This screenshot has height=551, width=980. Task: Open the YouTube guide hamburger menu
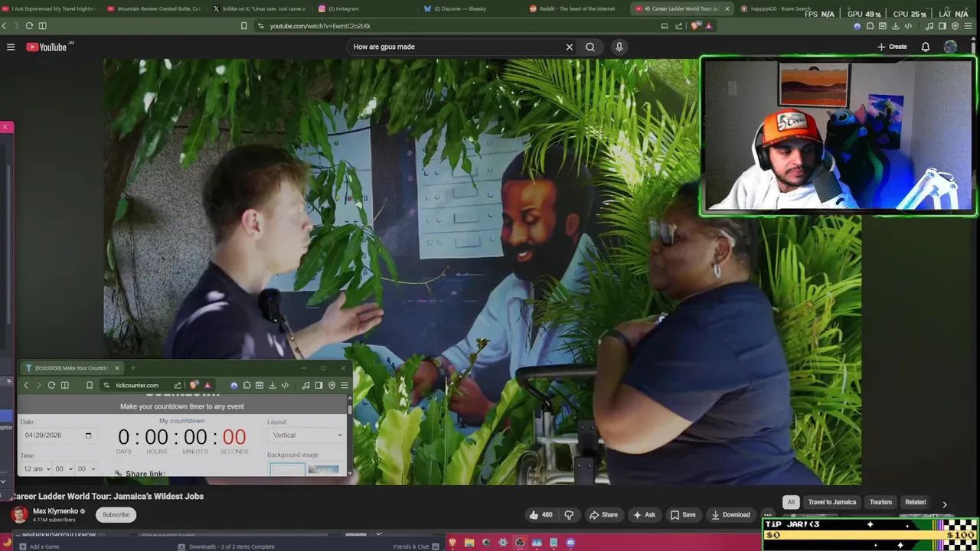[x=11, y=47]
